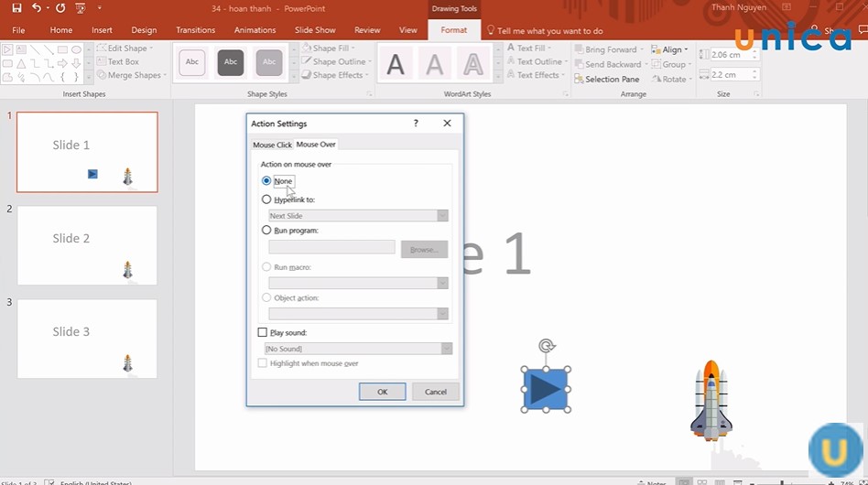Select the Run macro radio button

[266, 266]
